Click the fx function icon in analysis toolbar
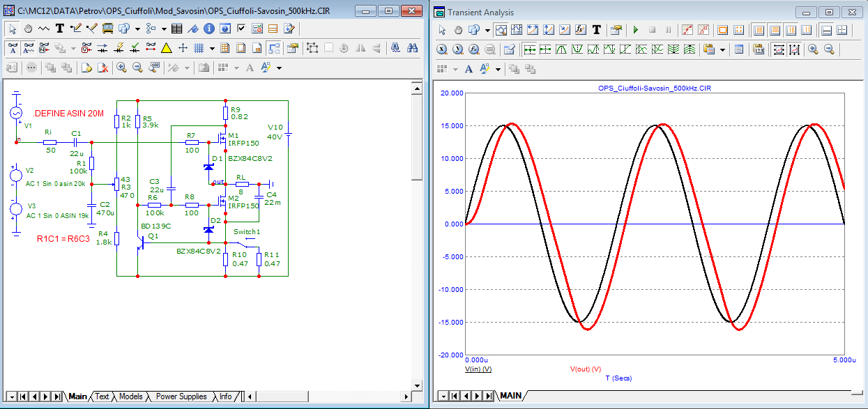The height and width of the screenshot is (409, 868). [581, 30]
